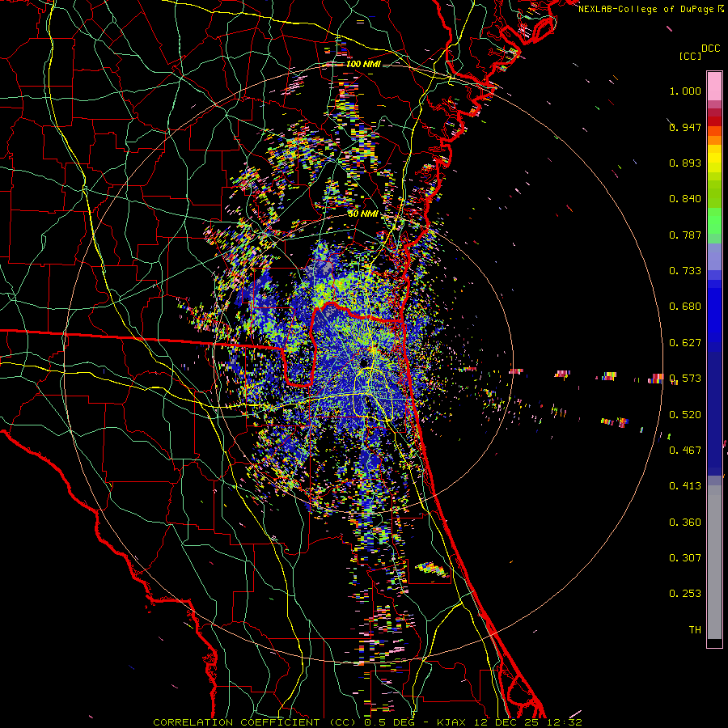Click the [CC] unit label above color bar

690,56
